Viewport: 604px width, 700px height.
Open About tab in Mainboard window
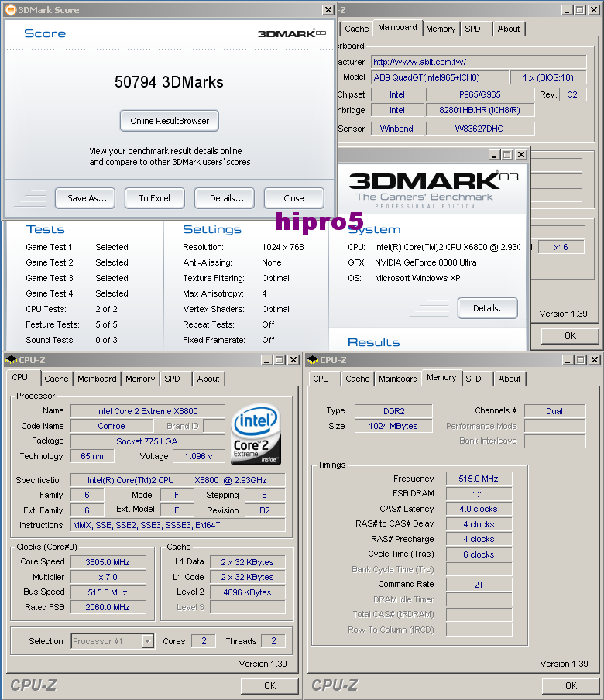pyautogui.click(x=509, y=29)
